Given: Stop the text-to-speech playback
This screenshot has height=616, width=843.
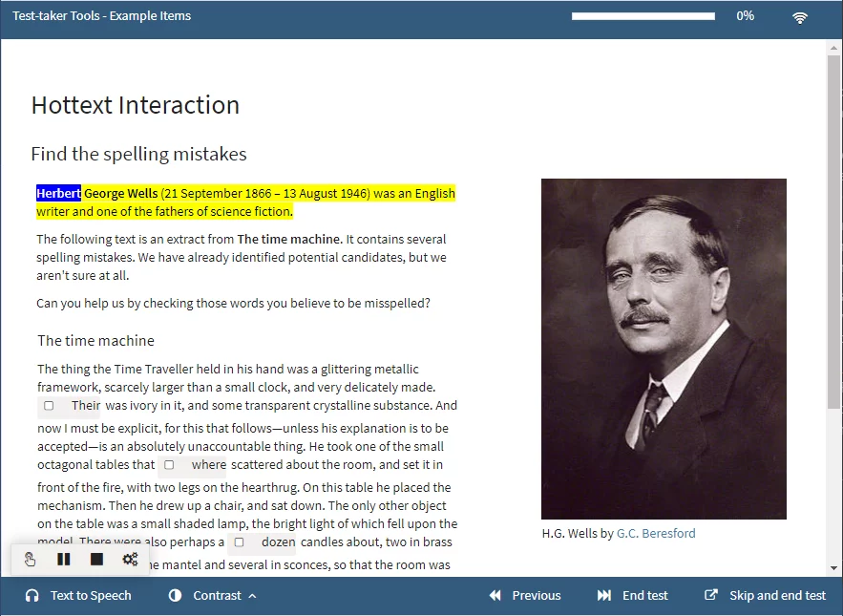Looking at the screenshot, I should [x=96, y=559].
